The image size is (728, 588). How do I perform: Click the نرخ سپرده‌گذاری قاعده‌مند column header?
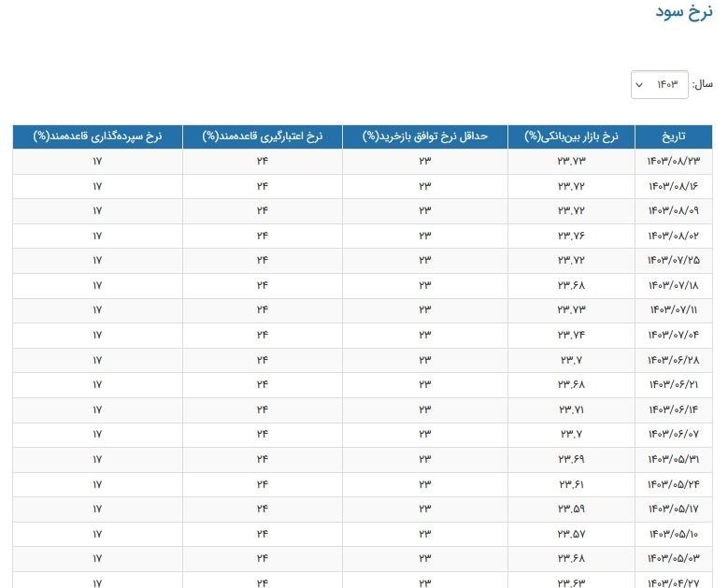pos(97,136)
